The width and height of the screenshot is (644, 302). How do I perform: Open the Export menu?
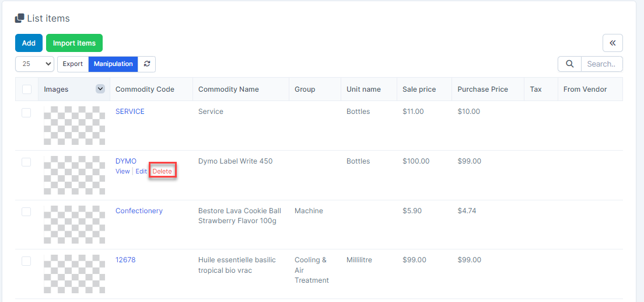coord(73,64)
